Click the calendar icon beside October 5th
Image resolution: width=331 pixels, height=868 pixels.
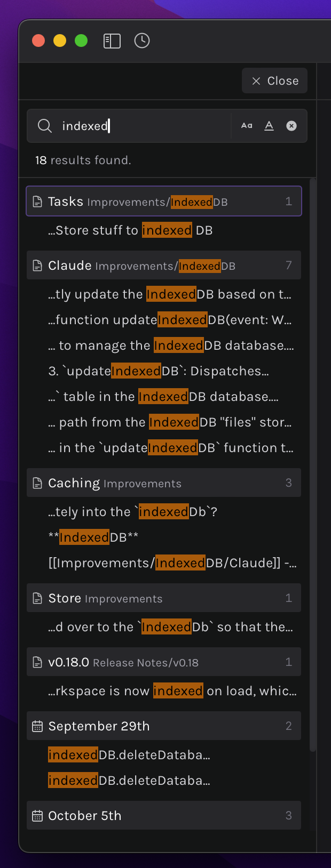point(37,816)
